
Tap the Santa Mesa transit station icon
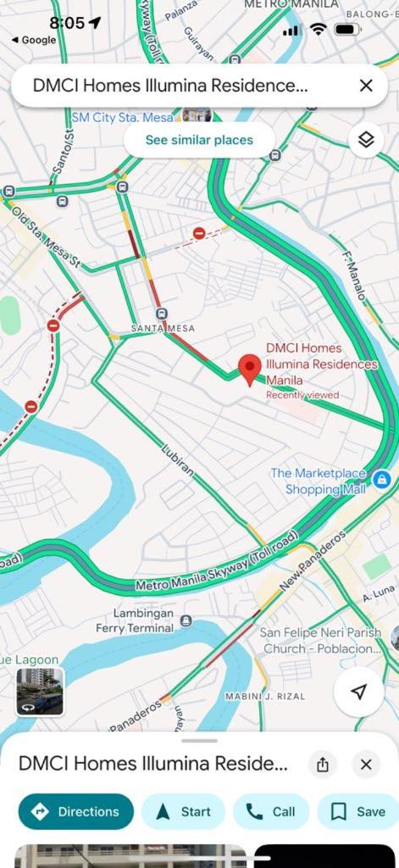tap(162, 314)
